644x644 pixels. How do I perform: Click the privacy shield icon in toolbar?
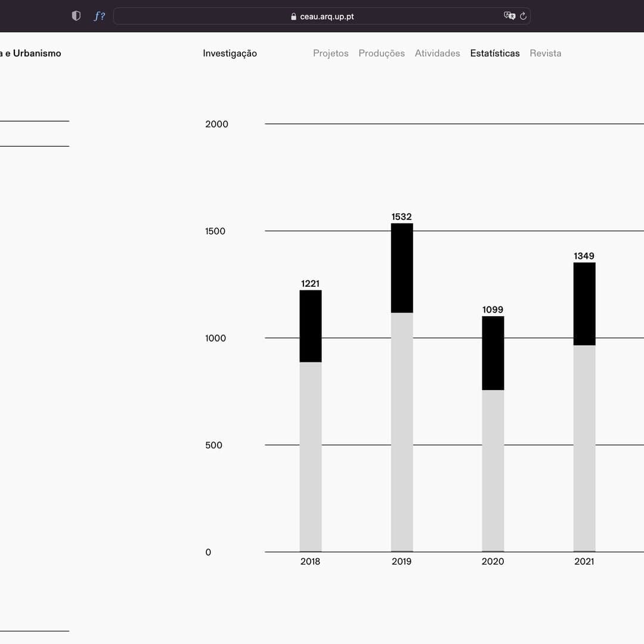pos(76,16)
